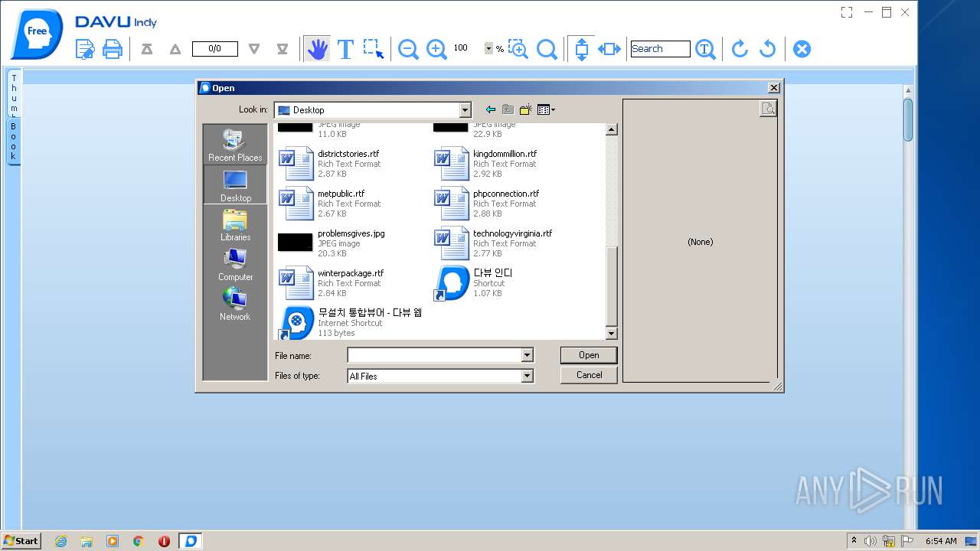Open the Book side tab
This screenshot has width=980, height=551.
click(13, 141)
